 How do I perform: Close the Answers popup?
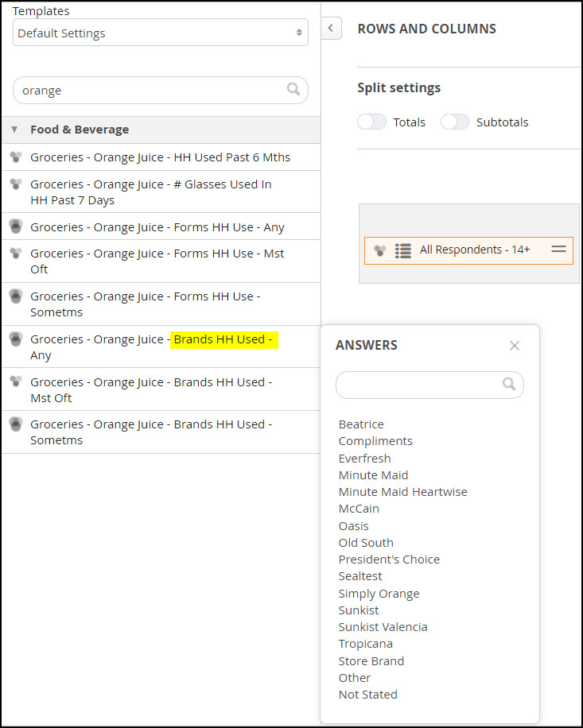tap(515, 346)
